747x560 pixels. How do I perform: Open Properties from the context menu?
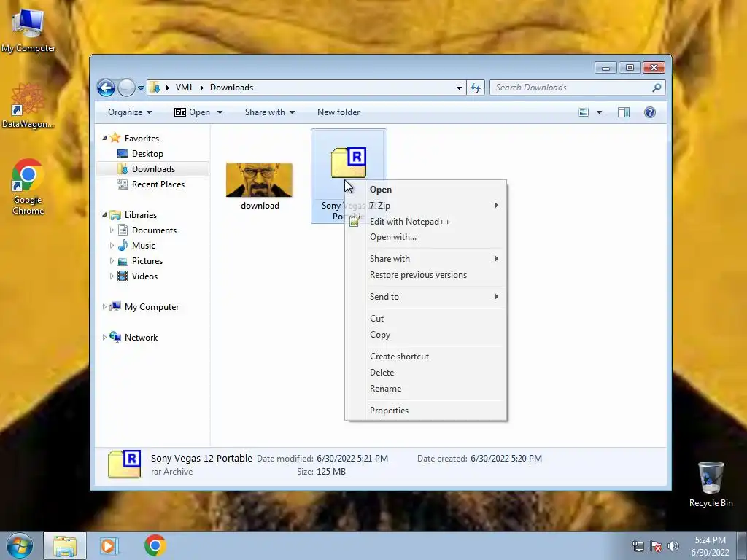425,411
